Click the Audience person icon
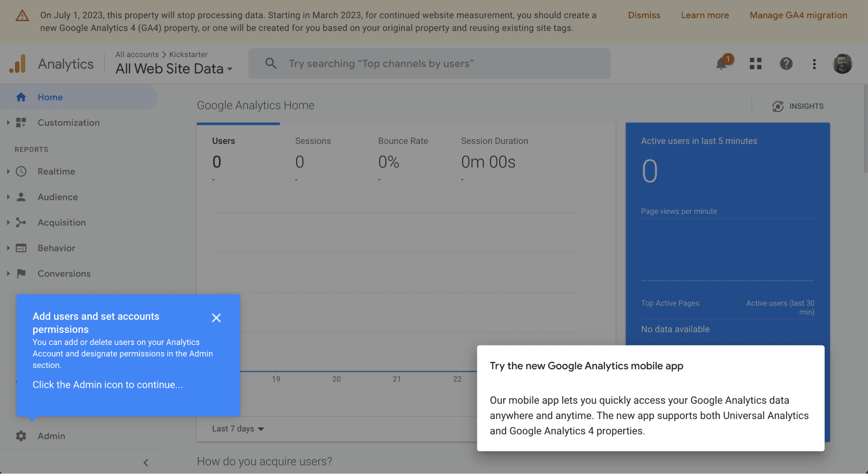Image resolution: width=868 pixels, height=474 pixels. [x=21, y=197]
